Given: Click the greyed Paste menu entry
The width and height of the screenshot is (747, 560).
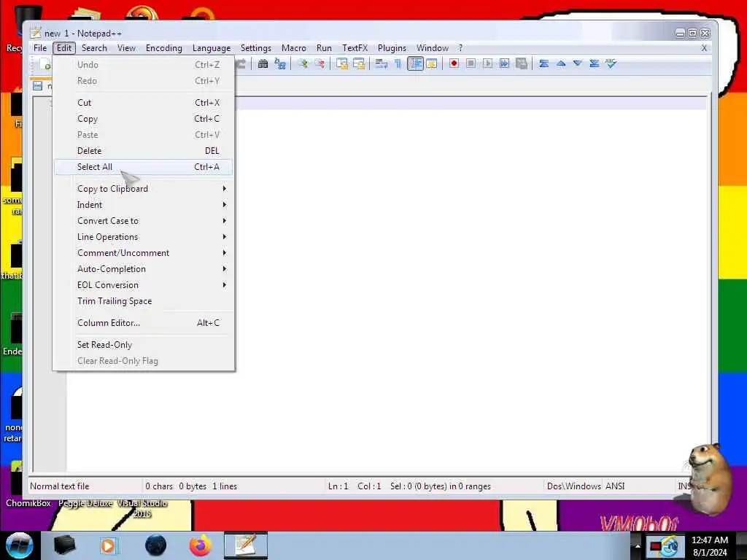Looking at the screenshot, I should coord(144,135).
